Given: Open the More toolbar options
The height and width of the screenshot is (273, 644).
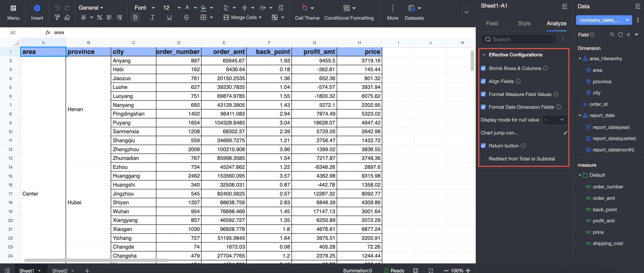Looking at the screenshot, I should (393, 13).
